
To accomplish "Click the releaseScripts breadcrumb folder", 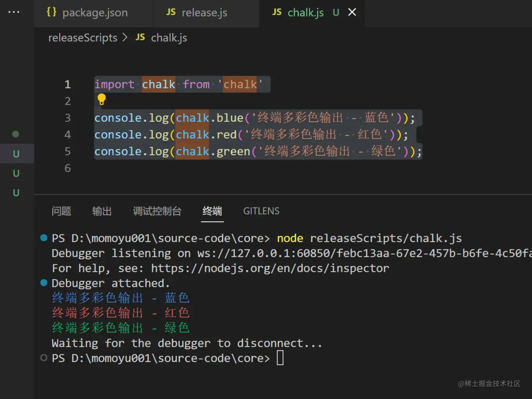I will point(83,38).
